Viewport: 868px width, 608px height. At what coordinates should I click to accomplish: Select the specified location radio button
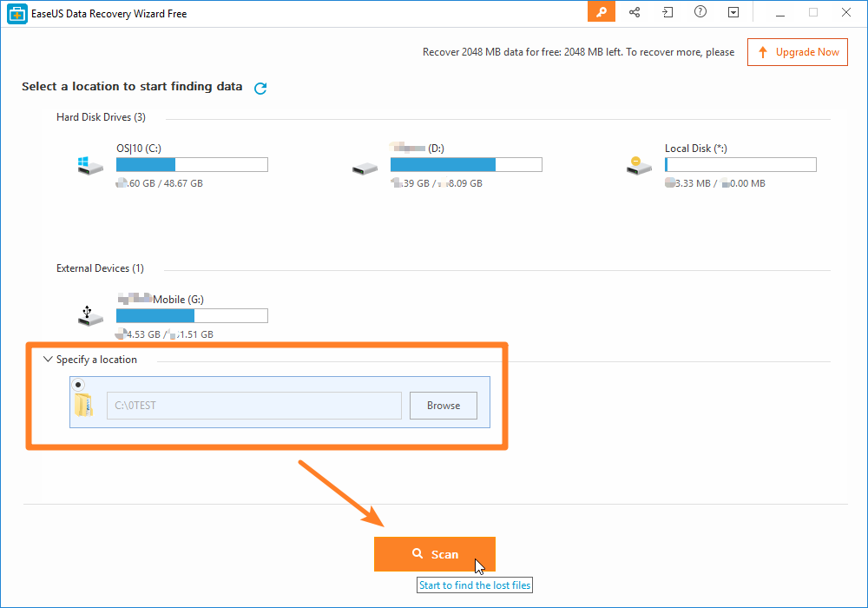tap(79, 384)
